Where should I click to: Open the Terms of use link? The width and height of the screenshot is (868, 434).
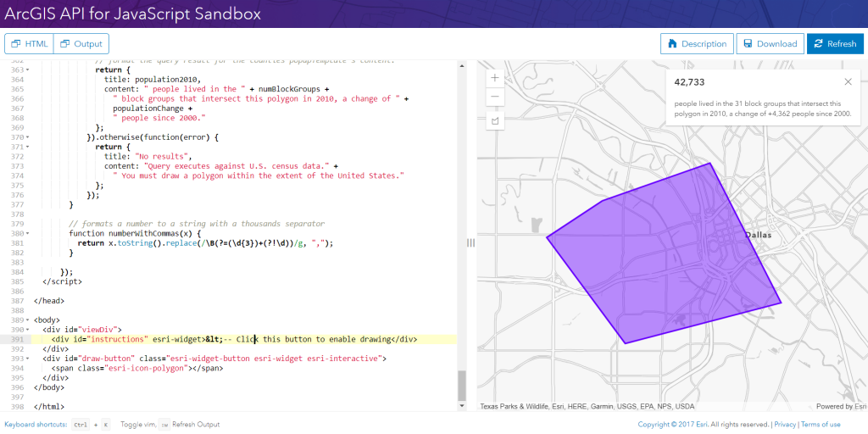[x=821, y=425]
